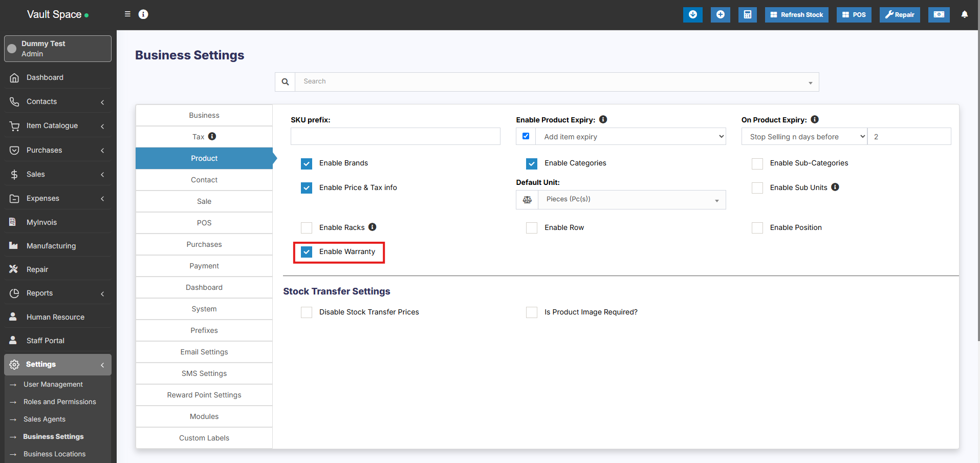Uncheck the Enable Warranty checkbox
Viewport: 980px width, 463px height.
pos(307,252)
